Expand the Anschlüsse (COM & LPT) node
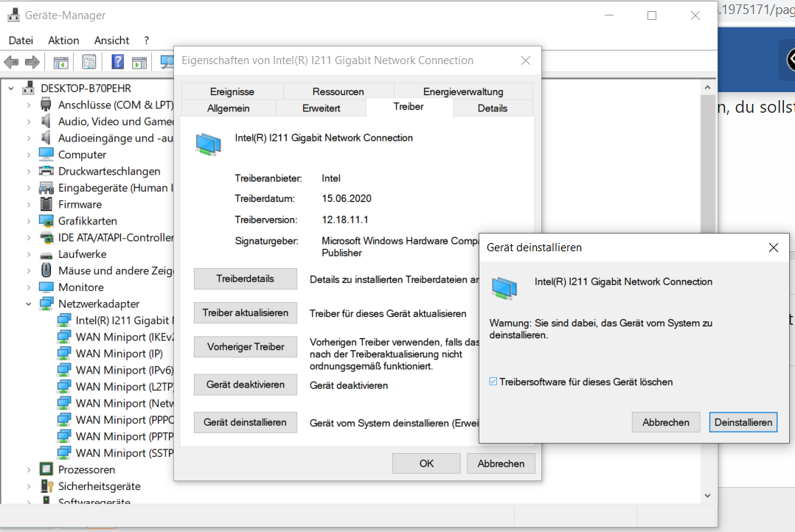Image resolution: width=795 pixels, height=532 pixels. point(28,105)
